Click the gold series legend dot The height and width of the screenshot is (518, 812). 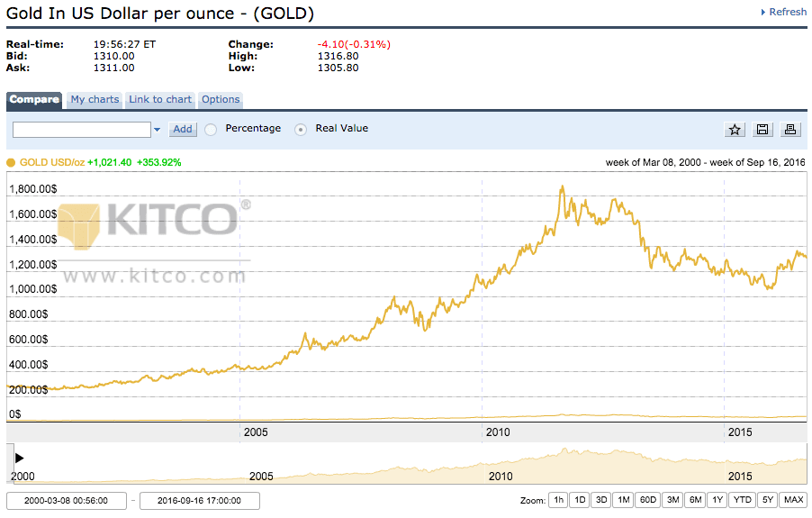(11, 163)
